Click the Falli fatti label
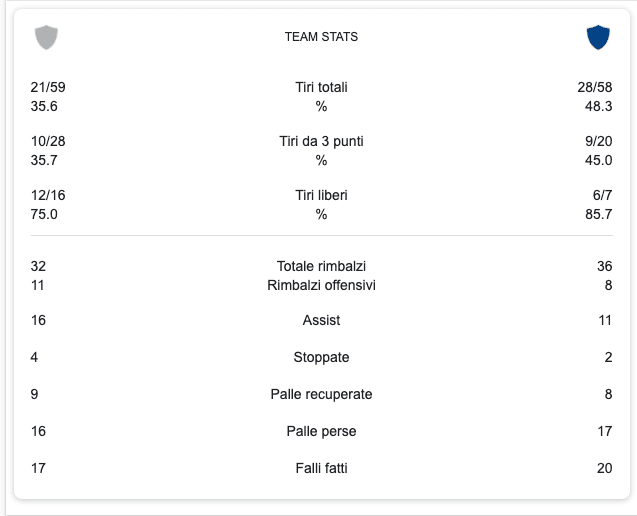The width and height of the screenshot is (637, 516). pyautogui.click(x=321, y=468)
